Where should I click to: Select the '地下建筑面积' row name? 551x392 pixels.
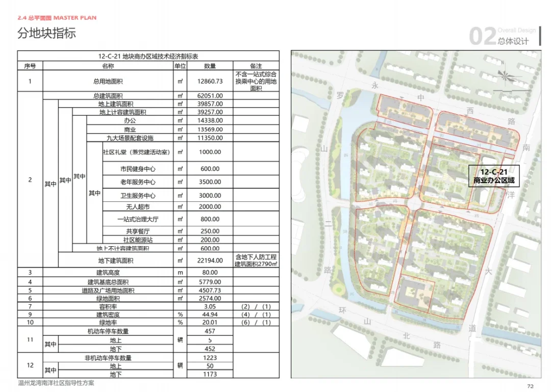116,260
